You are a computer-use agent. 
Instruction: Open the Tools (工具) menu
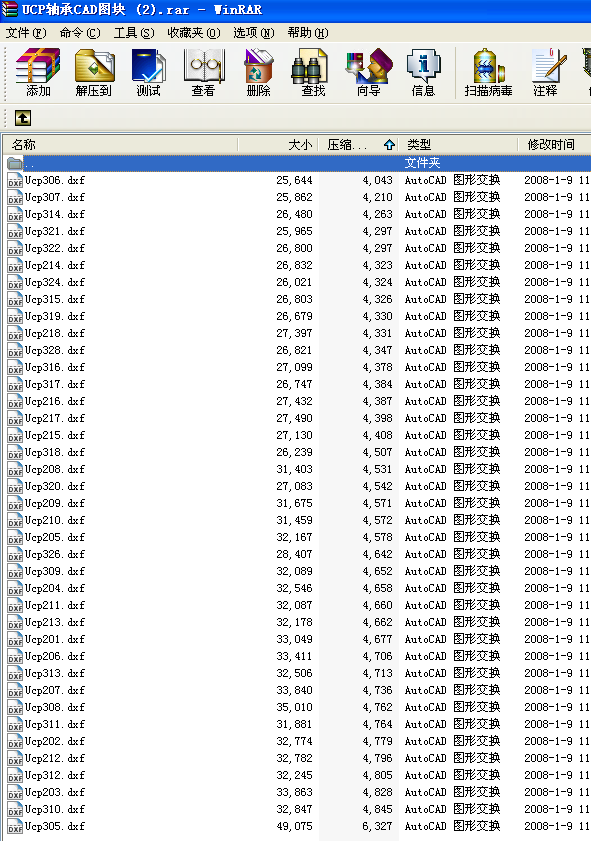tap(134, 33)
